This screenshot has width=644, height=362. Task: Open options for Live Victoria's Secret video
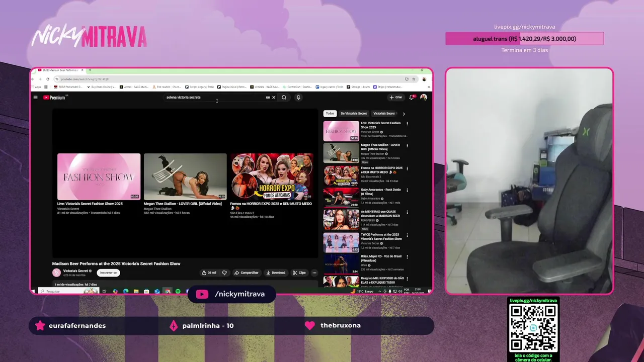pyautogui.click(x=407, y=124)
